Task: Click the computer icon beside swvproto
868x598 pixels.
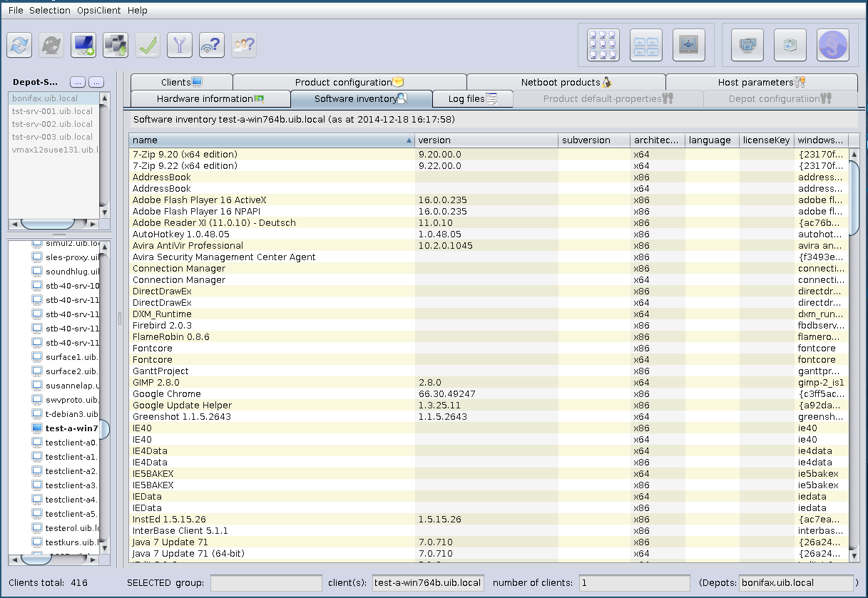Action: [x=38, y=400]
